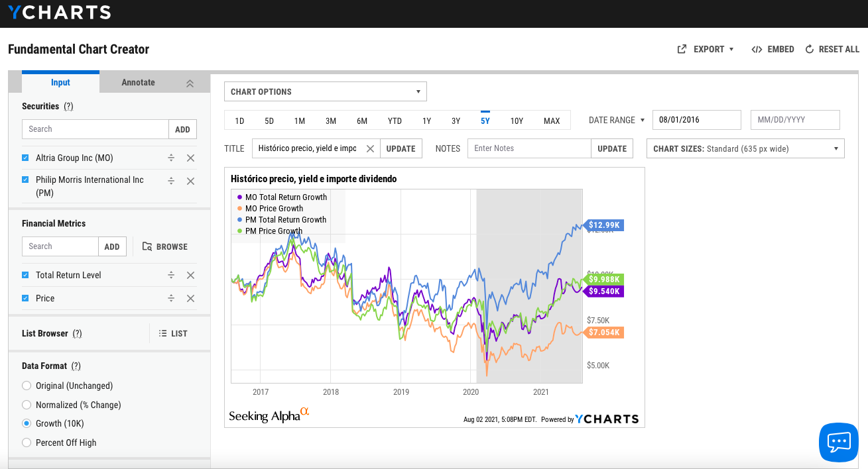
Task: Click reorder handle for Price metric
Action: coord(171,299)
